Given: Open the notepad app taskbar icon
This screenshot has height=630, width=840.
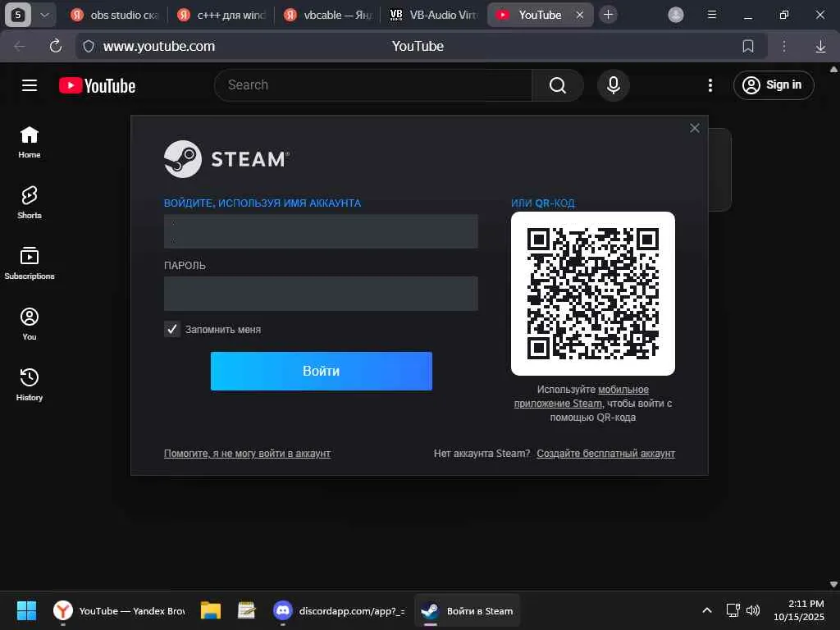Looking at the screenshot, I should (x=246, y=610).
